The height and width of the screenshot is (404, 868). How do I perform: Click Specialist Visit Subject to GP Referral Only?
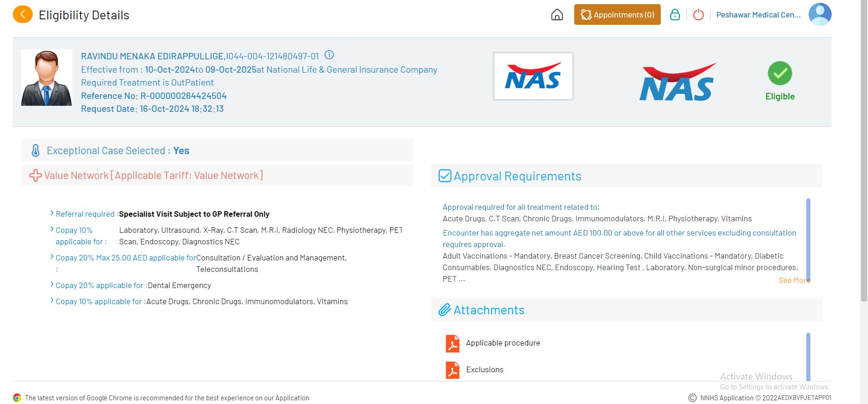194,214
